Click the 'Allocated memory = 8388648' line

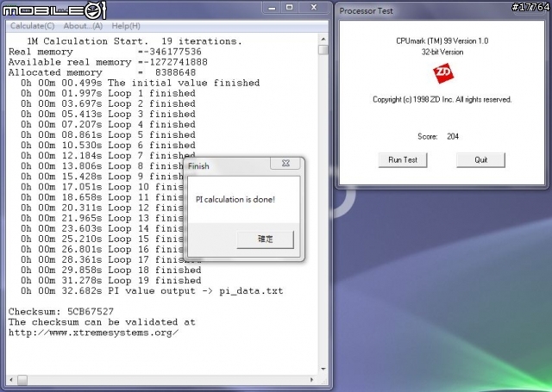[102, 72]
